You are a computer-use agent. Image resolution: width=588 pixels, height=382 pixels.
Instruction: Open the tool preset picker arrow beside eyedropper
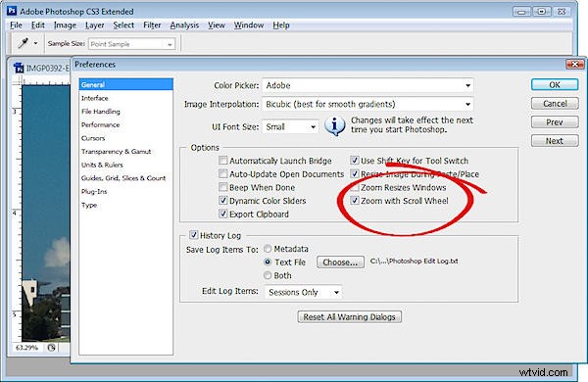point(35,43)
